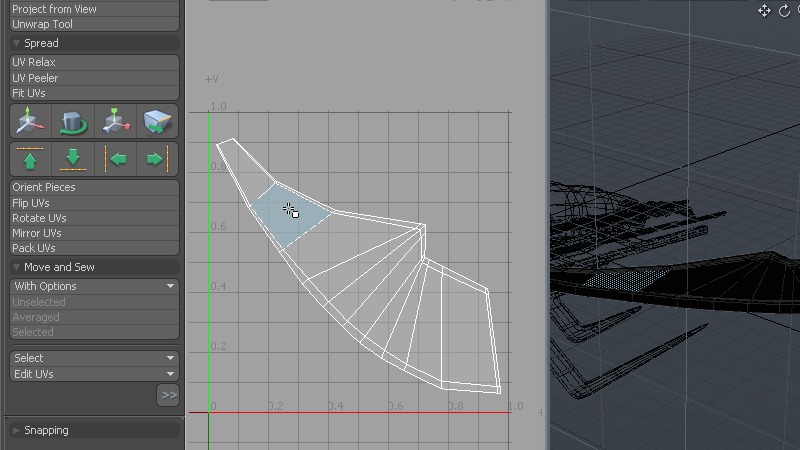Launch UV Peeler tool
The image size is (800, 450).
tap(94, 78)
